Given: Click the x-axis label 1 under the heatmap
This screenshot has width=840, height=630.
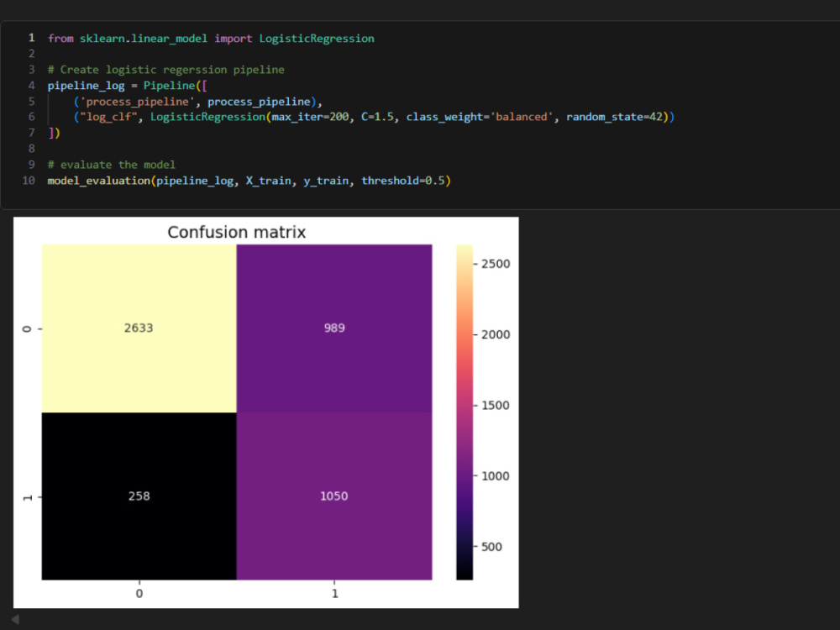Looking at the screenshot, I should point(335,594).
